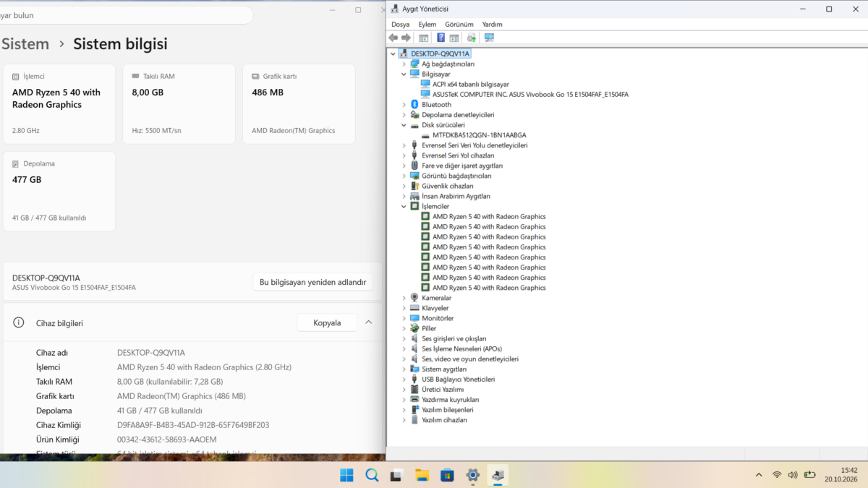Image resolution: width=868 pixels, height=488 pixels.
Task: Toggle the action pane toolbar icon
Action: pyautogui.click(x=454, y=38)
